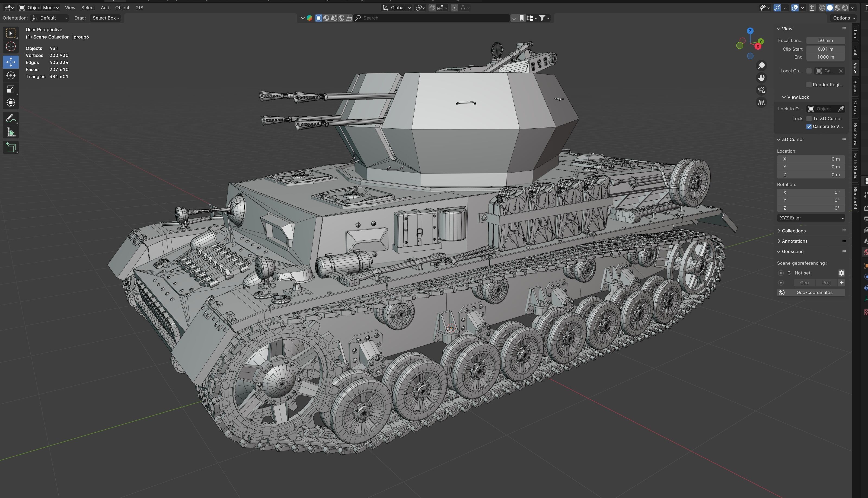Click the asset library bookmark icon
The image size is (868, 498).
click(522, 18)
